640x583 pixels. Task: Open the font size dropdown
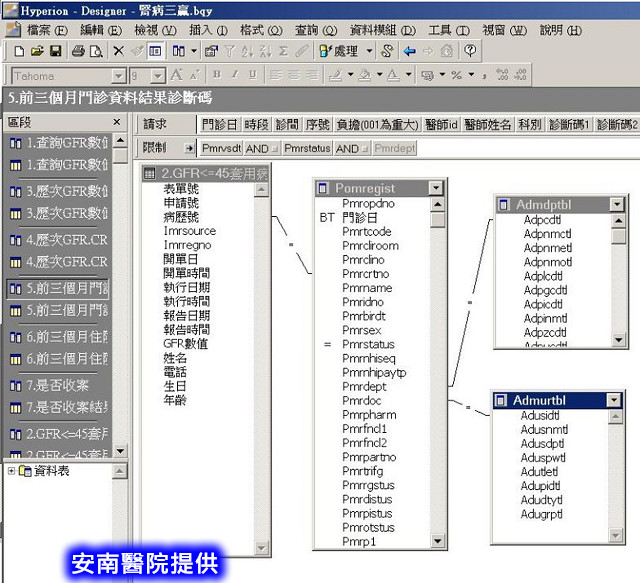158,76
